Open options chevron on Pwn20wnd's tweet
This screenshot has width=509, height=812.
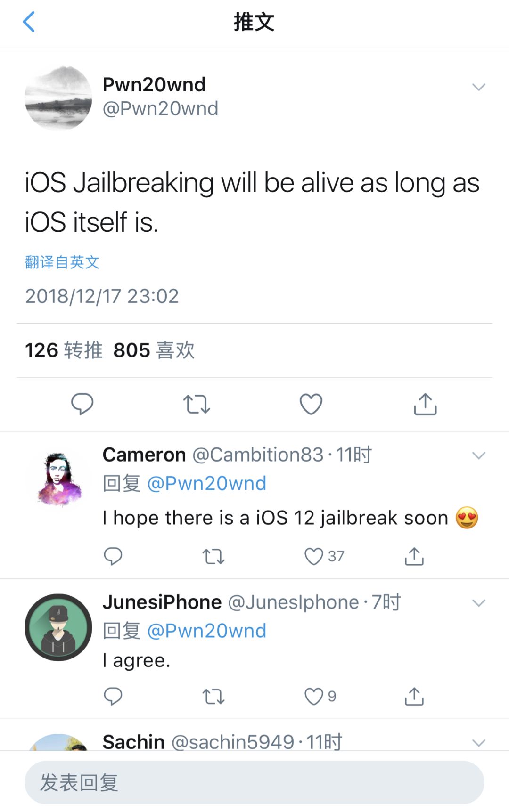pyautogui.click(x=479, y=87)
